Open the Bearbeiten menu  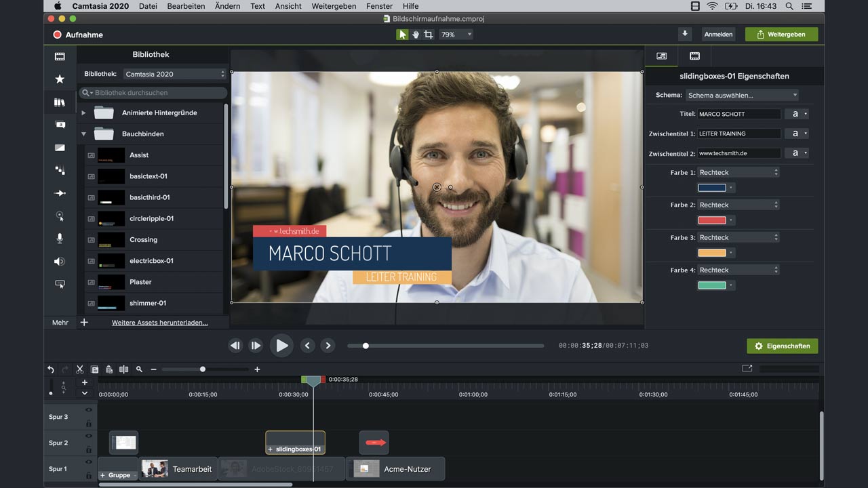coord(185,6)
